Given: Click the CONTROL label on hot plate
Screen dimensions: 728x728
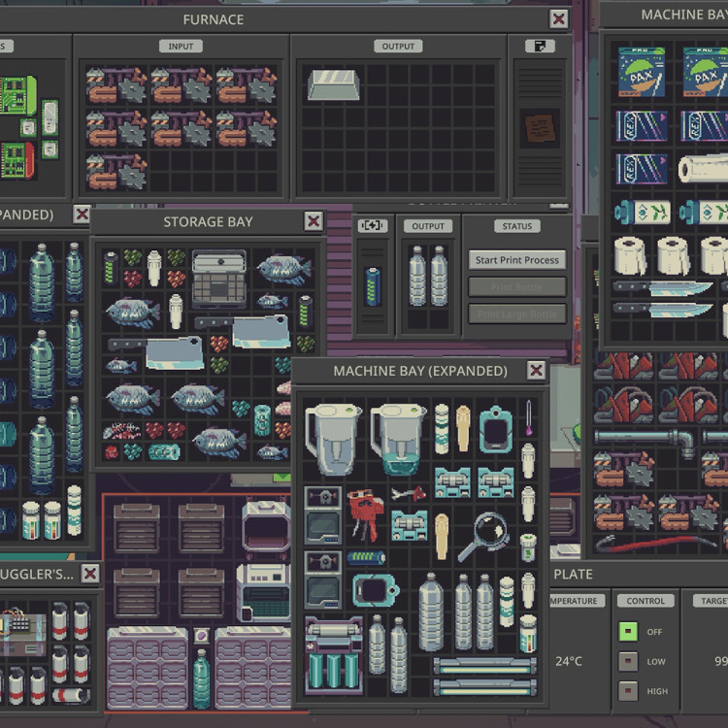Looking at the screenshot, I should click(x=645, y=601).
